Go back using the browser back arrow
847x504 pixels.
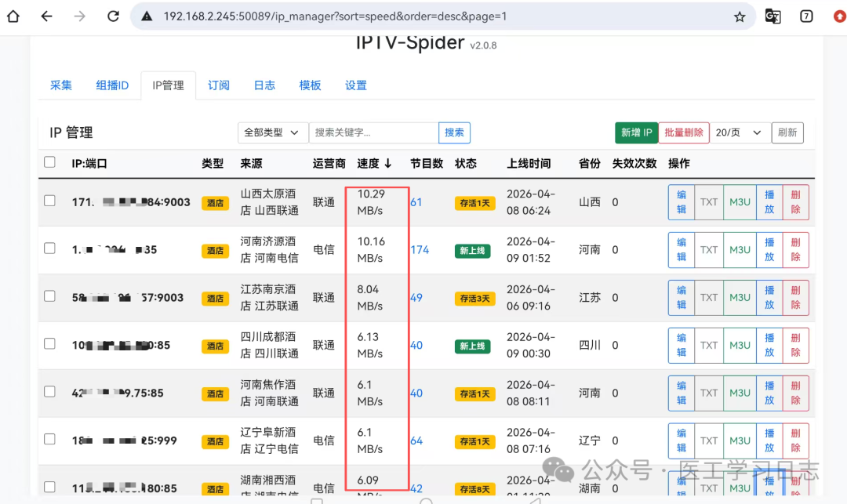46,16
